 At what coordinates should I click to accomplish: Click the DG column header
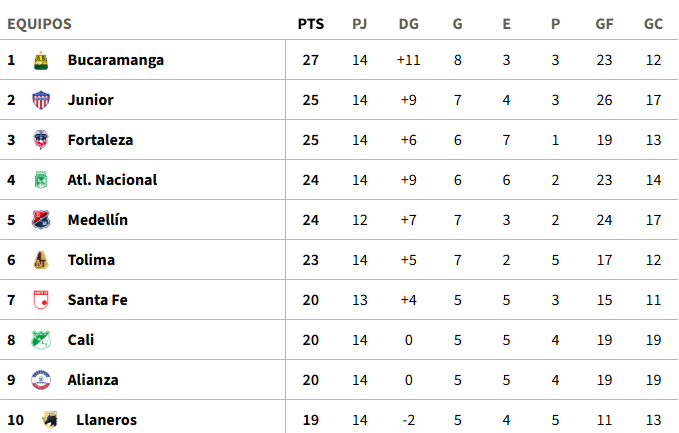pos(408,24)
